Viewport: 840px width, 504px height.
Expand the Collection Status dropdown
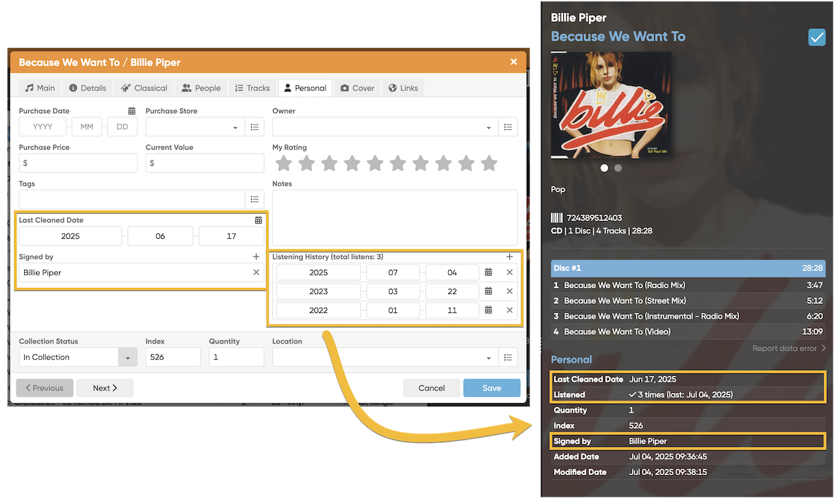(x=127, y=358)
